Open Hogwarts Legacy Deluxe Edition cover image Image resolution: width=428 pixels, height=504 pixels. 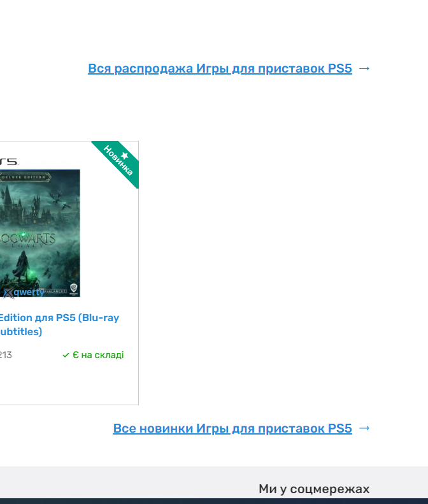tap(40, 233)
